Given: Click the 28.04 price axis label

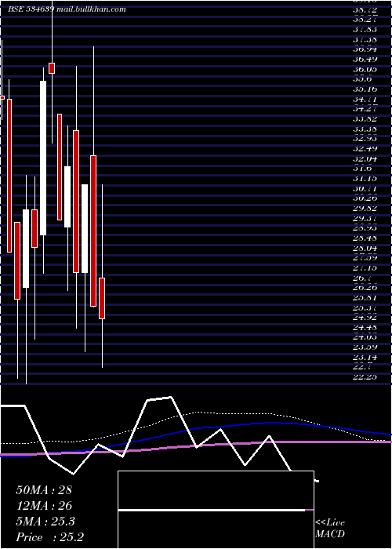Looking at the screenshot, I should tap(365, 249).
